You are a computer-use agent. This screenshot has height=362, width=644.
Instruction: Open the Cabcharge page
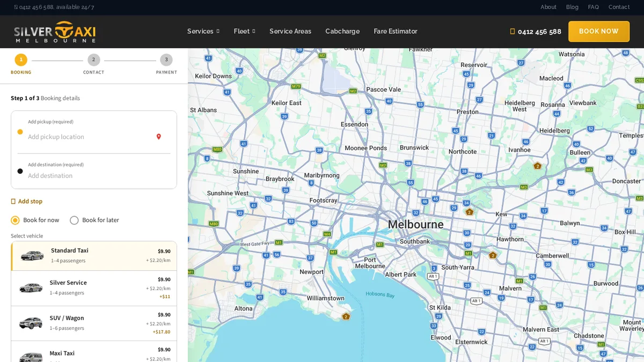coord(342,31)
